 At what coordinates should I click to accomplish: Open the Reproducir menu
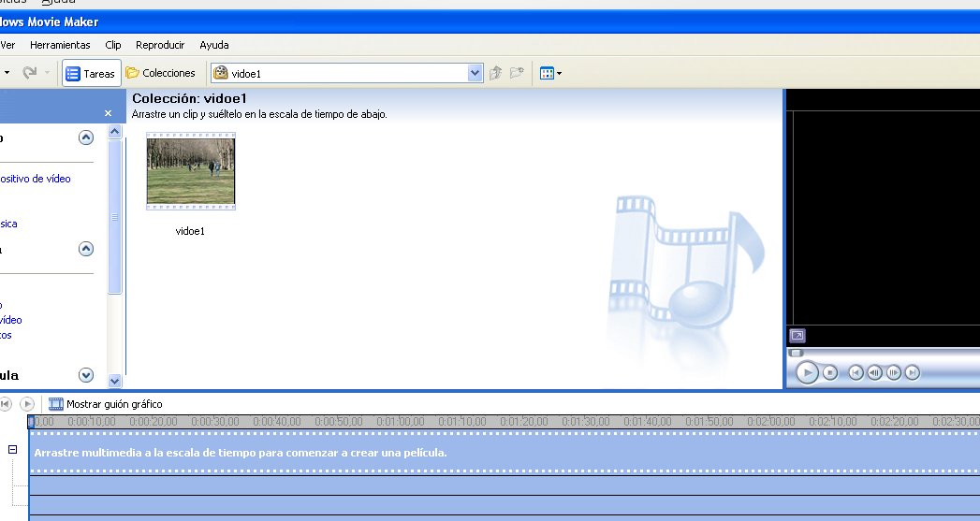point(160,45)
